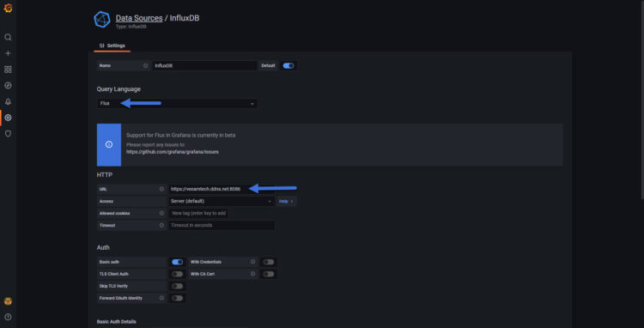Enable the With Credentials switch

pos(269,262)
